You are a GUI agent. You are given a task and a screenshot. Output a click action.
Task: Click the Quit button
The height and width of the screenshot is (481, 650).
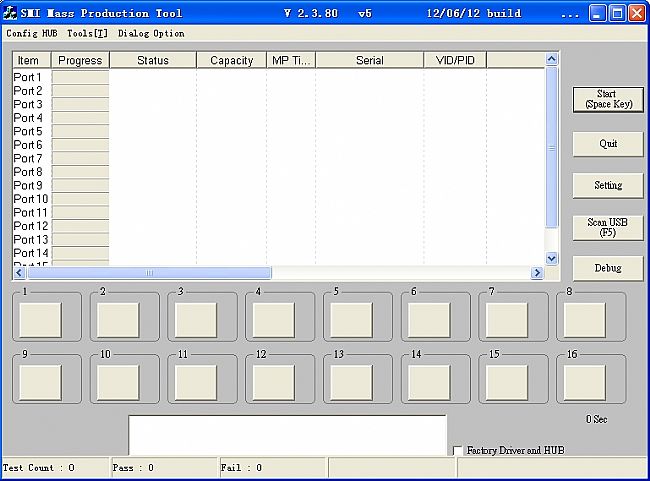[607, 143]
